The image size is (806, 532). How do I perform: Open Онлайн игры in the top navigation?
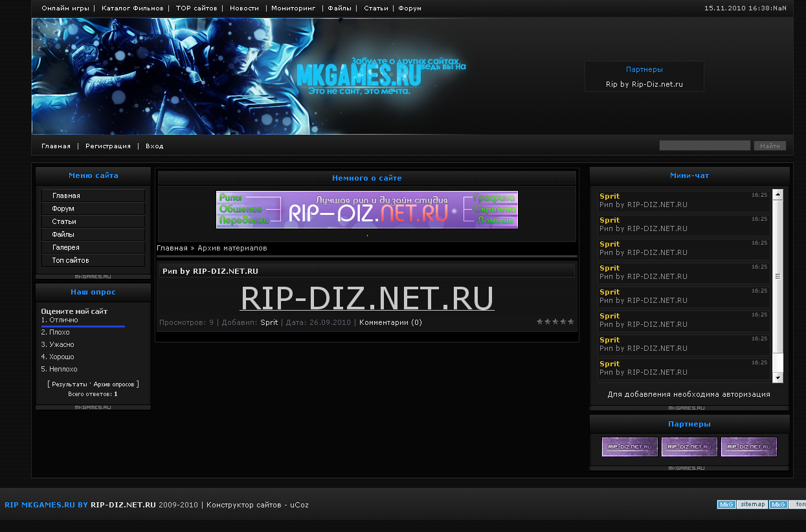click(65, 8)
